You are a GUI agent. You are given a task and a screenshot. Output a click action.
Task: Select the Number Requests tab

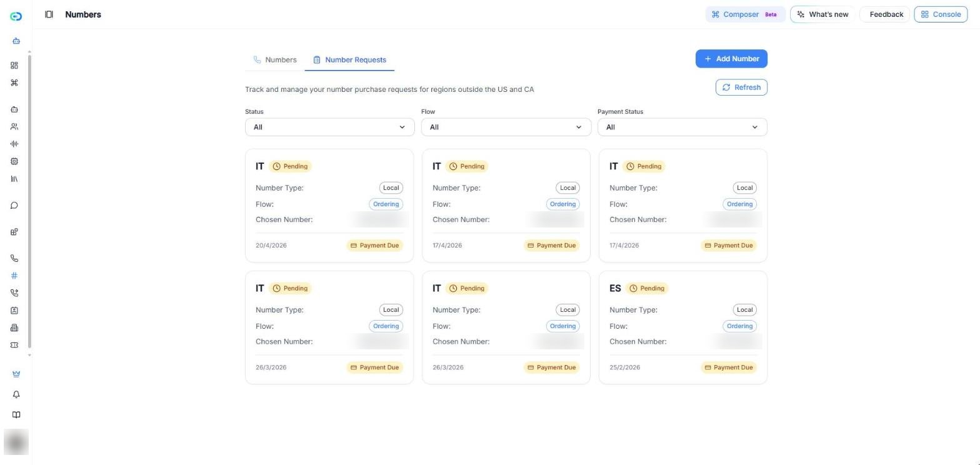point(349,60)
